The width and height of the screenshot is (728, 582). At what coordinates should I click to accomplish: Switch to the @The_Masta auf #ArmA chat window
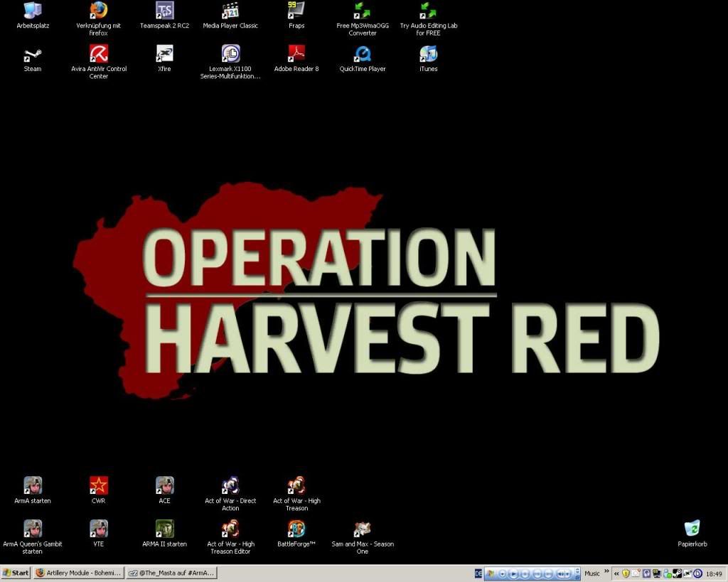pyautogui.click(x=171, y=573)
